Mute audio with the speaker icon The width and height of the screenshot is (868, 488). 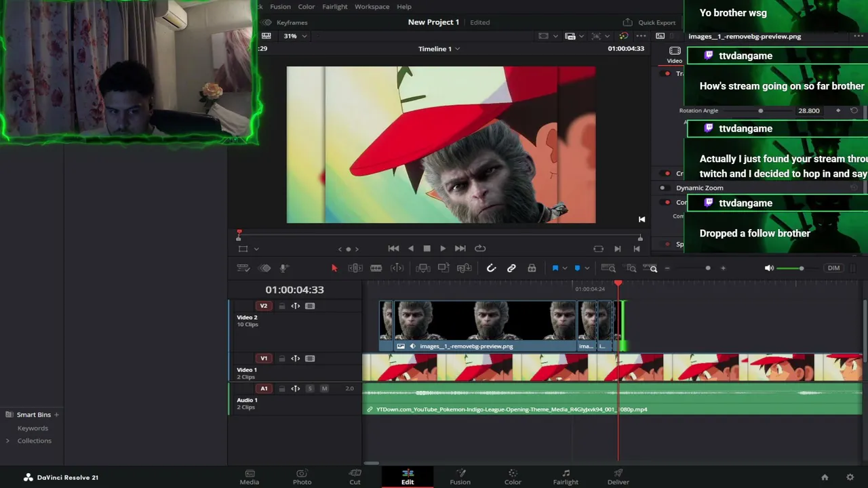click(769, 268)
